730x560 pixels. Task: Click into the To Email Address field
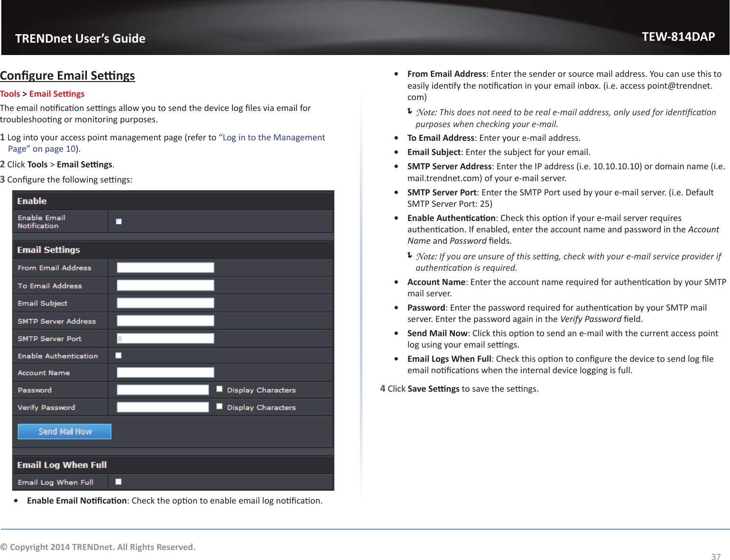pos(166,285)
